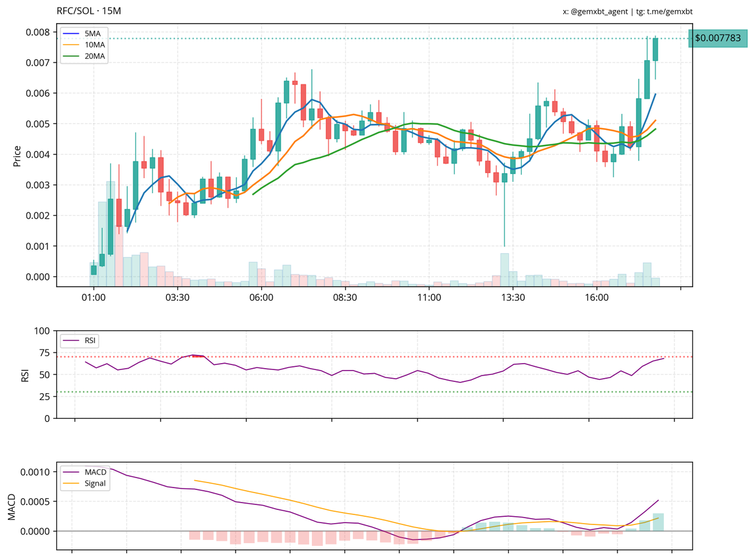Toggle the MACD line legend entry
750x560 pixels.
95,472
